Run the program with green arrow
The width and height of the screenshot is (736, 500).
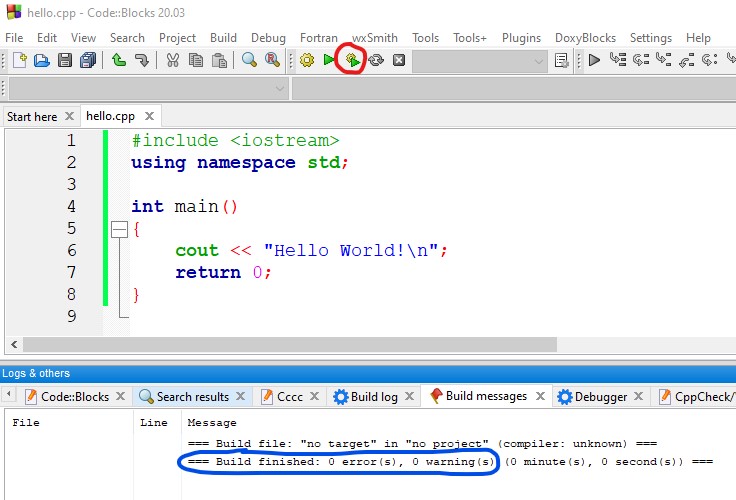tap(329, 61)
